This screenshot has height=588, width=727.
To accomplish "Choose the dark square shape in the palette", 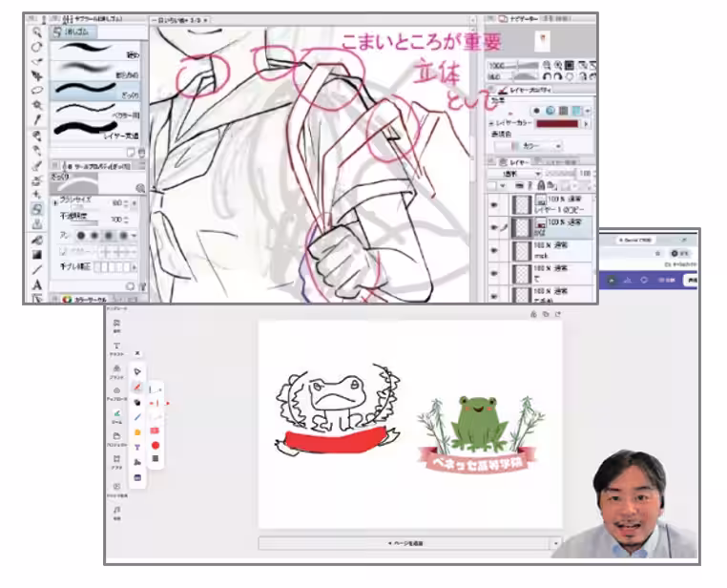I will [156, 458].
